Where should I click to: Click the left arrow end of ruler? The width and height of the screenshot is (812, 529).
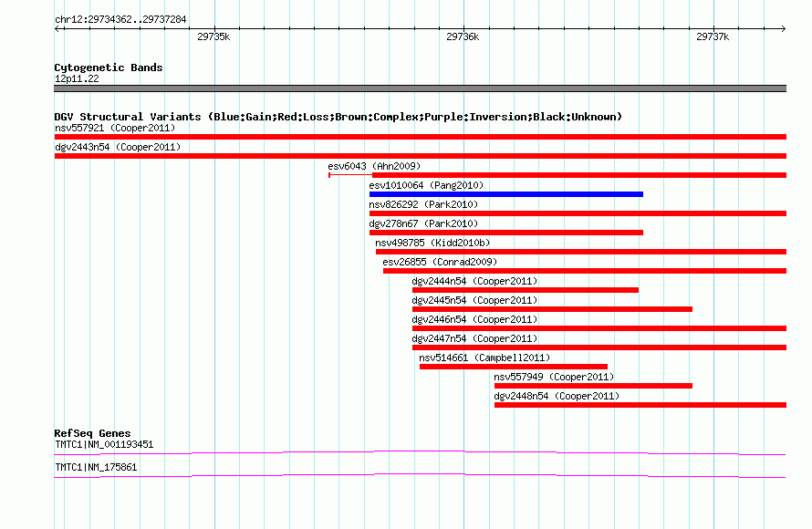coord(57,28)
